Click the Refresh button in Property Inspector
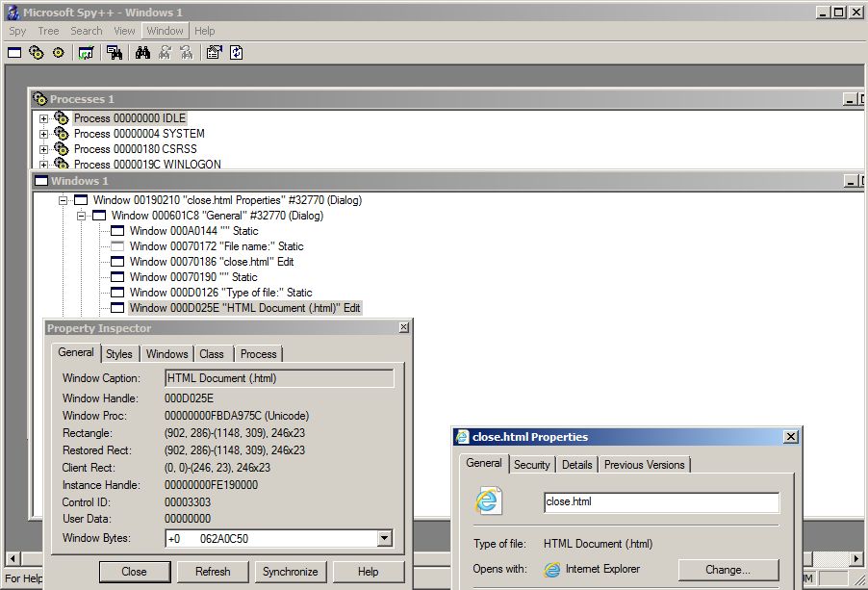 click(x=213, y=572)
